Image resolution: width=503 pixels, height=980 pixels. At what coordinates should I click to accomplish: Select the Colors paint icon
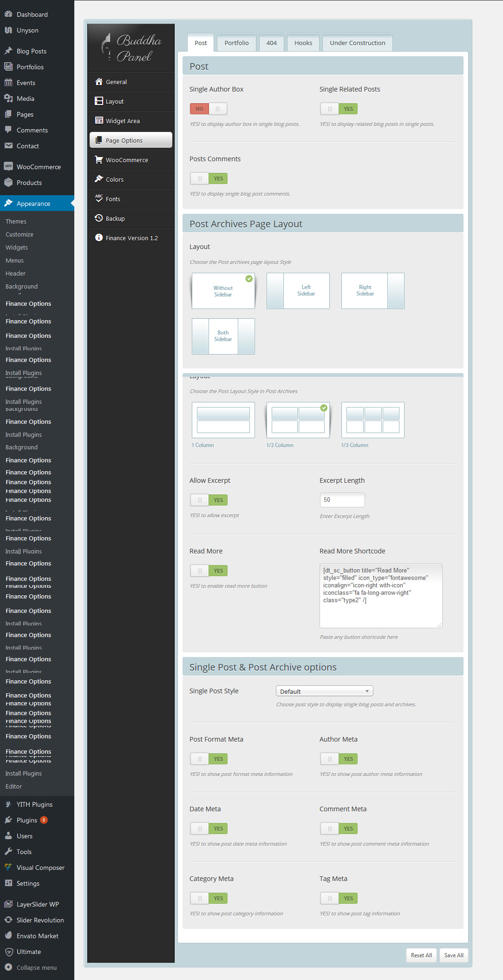[x=98, y=179]
